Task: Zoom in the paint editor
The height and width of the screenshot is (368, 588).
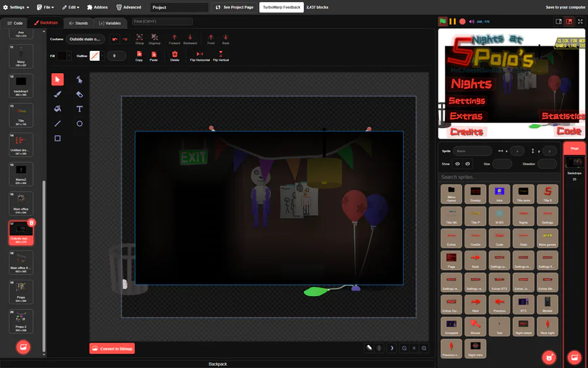Action: pyautogui.click(x=424, y=348)
